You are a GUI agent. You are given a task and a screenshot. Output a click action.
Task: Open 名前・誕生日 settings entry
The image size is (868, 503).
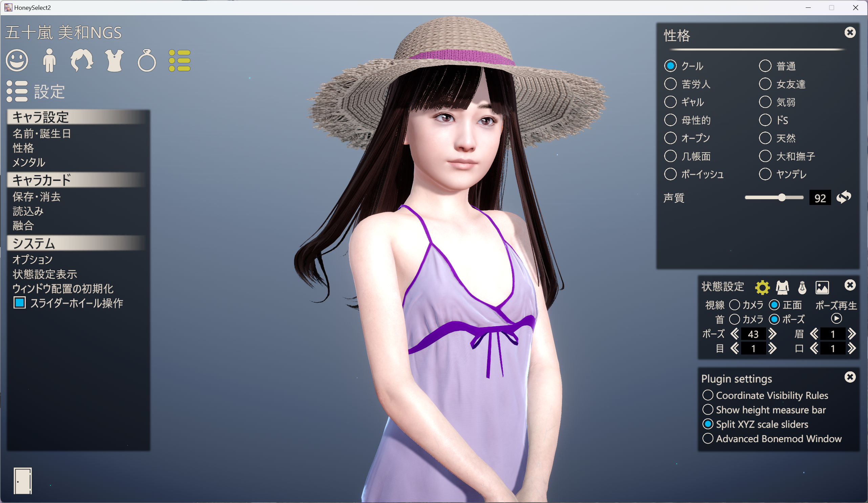[42, 134]
